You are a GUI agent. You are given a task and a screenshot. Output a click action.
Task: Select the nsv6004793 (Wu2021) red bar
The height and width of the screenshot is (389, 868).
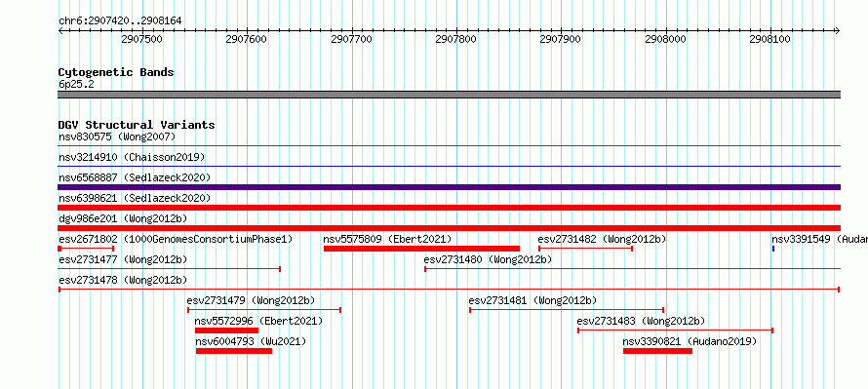234,351
